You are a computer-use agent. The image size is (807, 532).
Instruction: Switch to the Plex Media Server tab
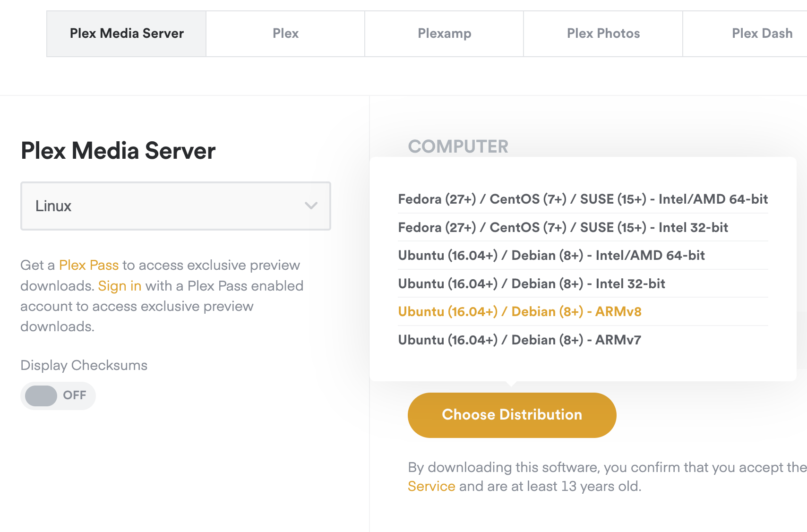(x=127, y=34)
